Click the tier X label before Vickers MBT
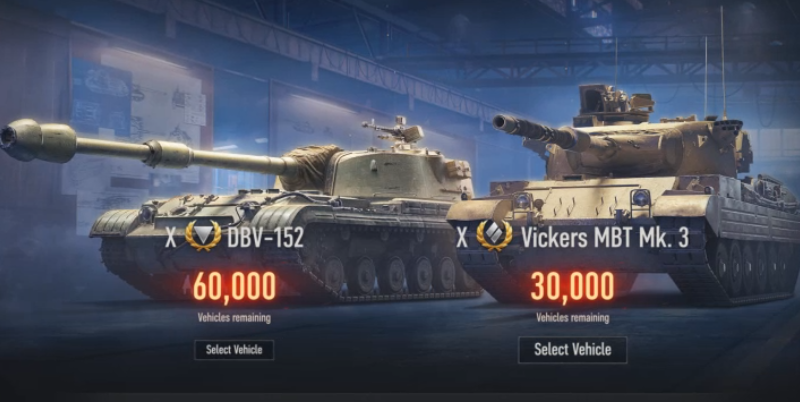Image resolution: width=800 pixels, height=402 pixels. [462, 238]
